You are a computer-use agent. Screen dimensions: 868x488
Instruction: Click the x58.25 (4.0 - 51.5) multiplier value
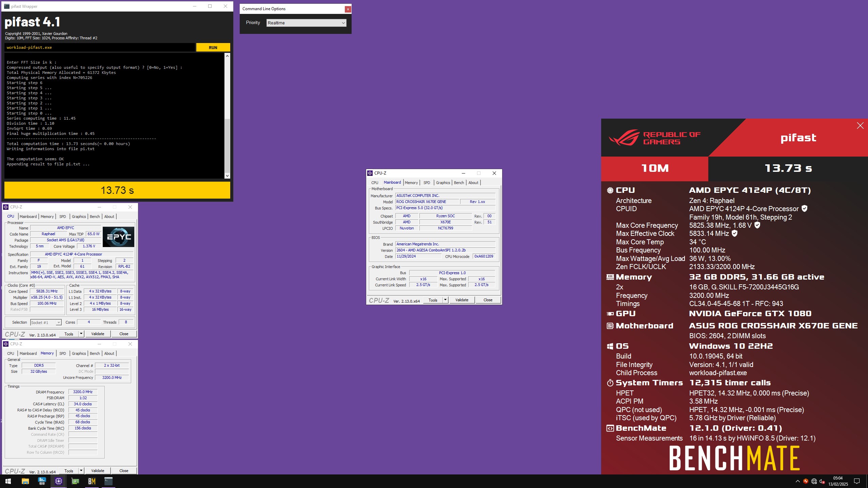point(47,297)
